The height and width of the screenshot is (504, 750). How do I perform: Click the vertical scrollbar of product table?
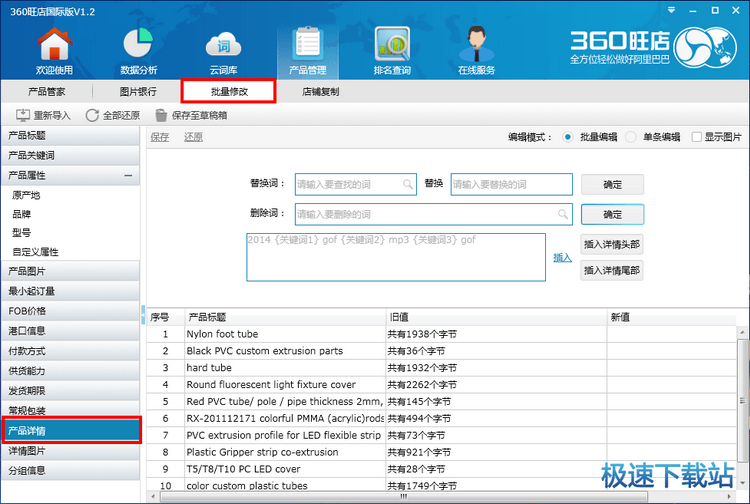[742, 401]
